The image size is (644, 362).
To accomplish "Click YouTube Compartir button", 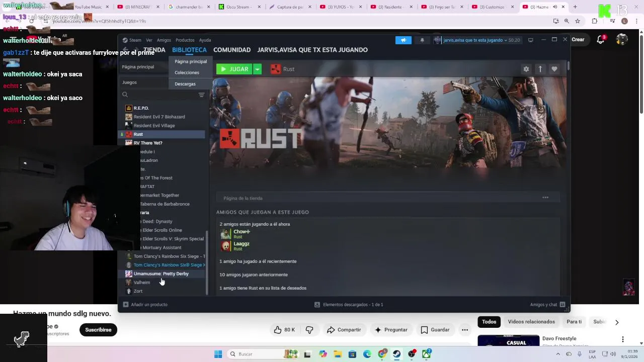I will pos(344,330).
